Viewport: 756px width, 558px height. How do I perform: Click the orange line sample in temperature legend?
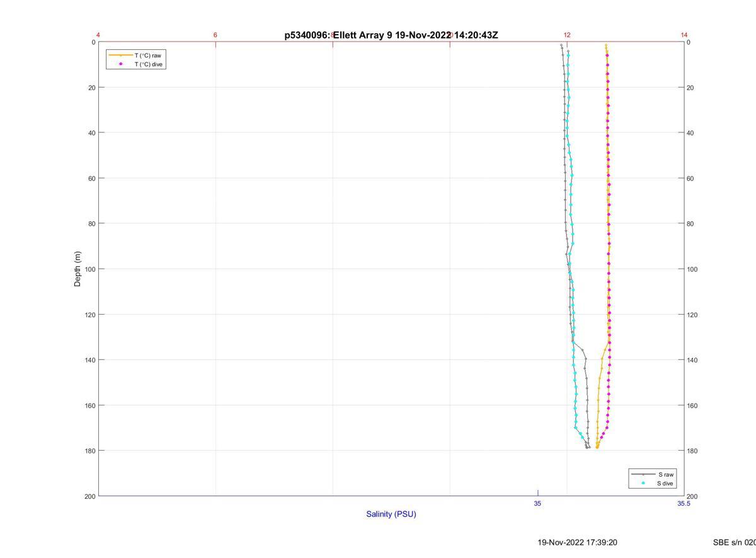(x=120, y=55)
